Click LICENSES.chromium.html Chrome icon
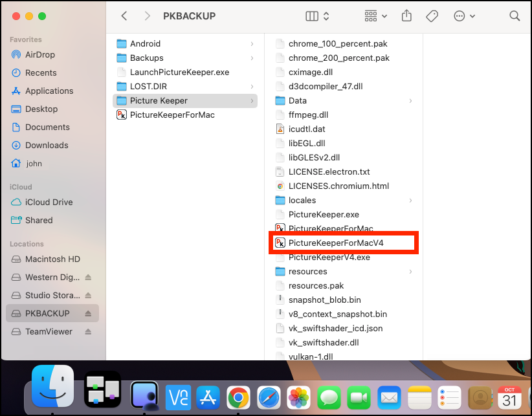This screenshot has height=416, width=532. 280,186
